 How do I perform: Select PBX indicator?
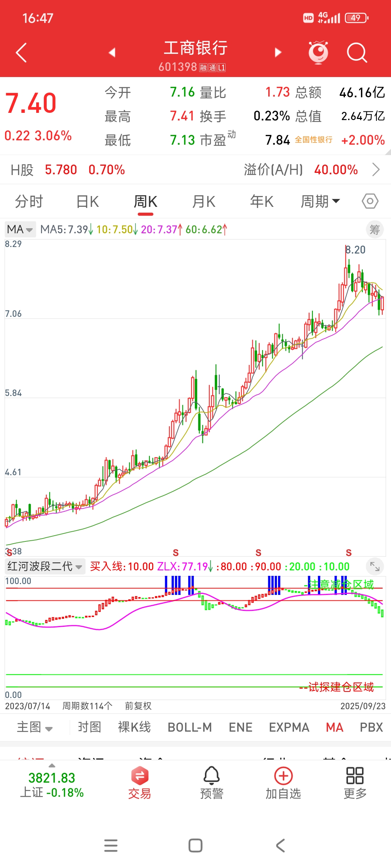(x=371, y=727)
